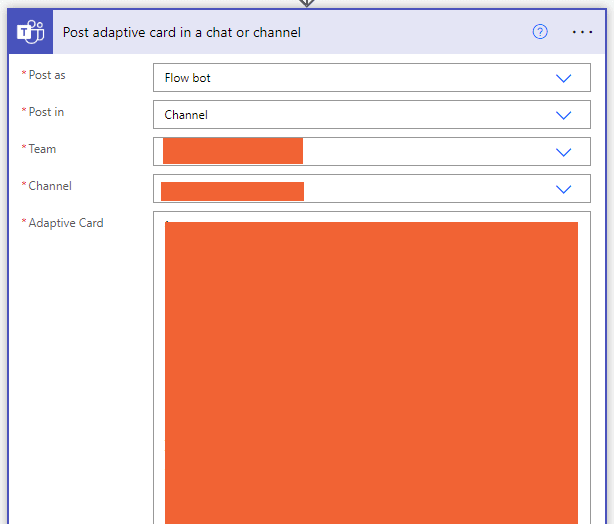614x524 pixels.
Task: Expand the Channel field dropdown chevron
Action: pos(563,189)
